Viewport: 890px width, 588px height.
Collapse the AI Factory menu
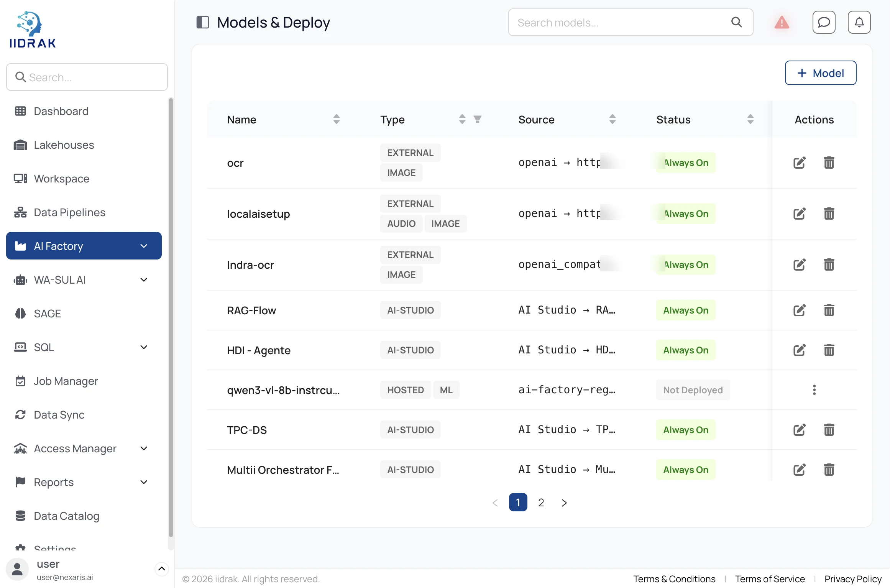pyautogui.click(x=144, y=246)
